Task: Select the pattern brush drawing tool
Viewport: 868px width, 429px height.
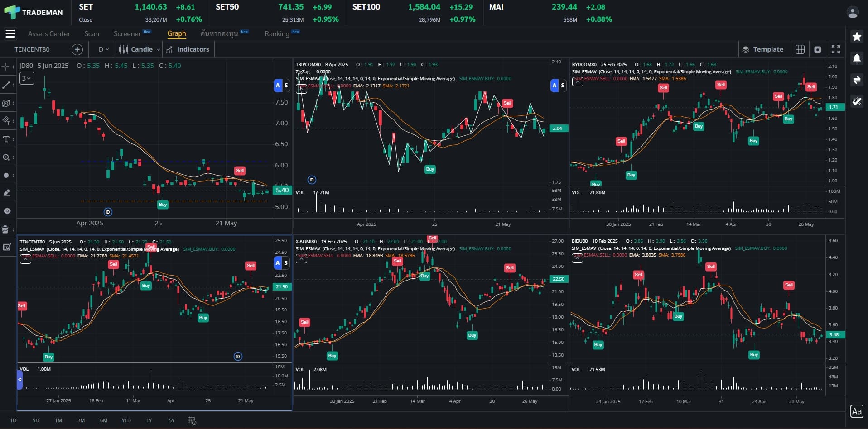Action: tap(6, 120)
